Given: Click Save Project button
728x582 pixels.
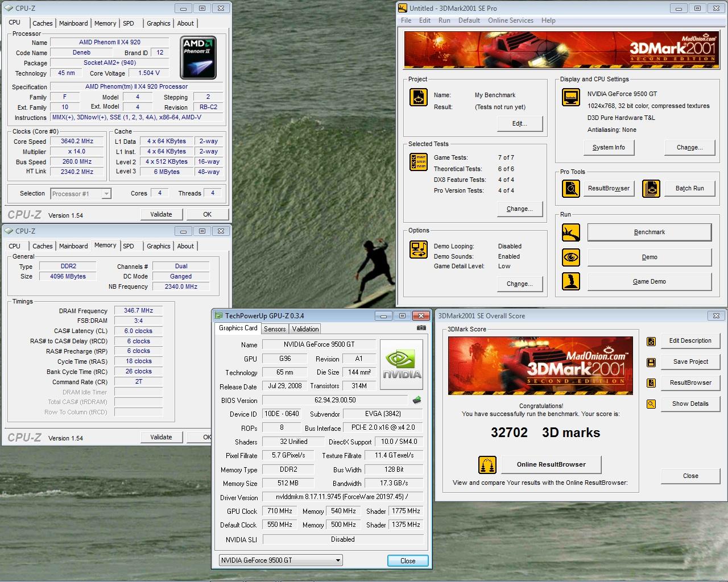Looking at the screenshot, I should 690,361.
